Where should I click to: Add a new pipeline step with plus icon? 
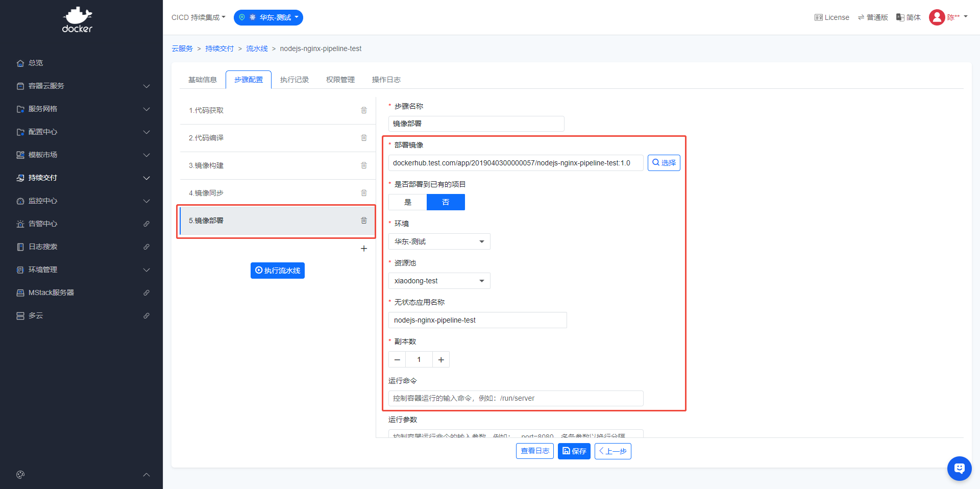point(364,249)
